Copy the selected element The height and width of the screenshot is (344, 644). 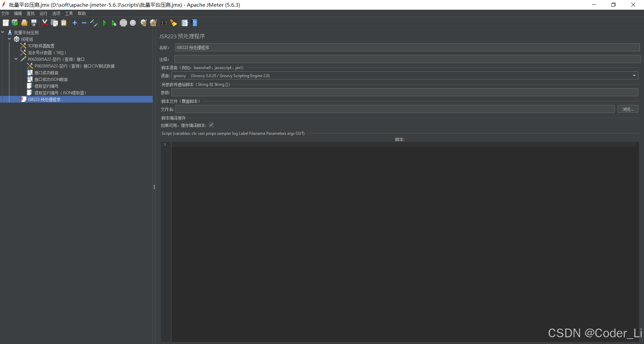pyautogui.click(x=54, y=23)
